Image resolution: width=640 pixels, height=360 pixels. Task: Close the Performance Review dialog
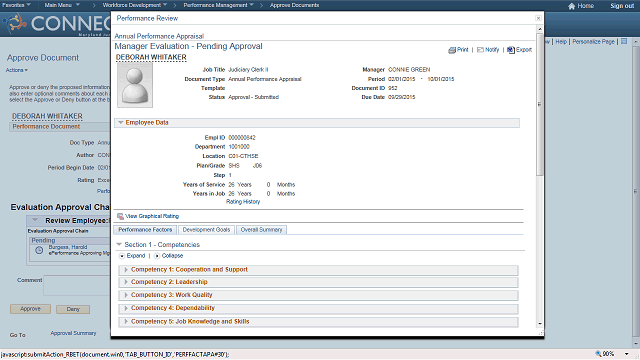tap(538, 18)
